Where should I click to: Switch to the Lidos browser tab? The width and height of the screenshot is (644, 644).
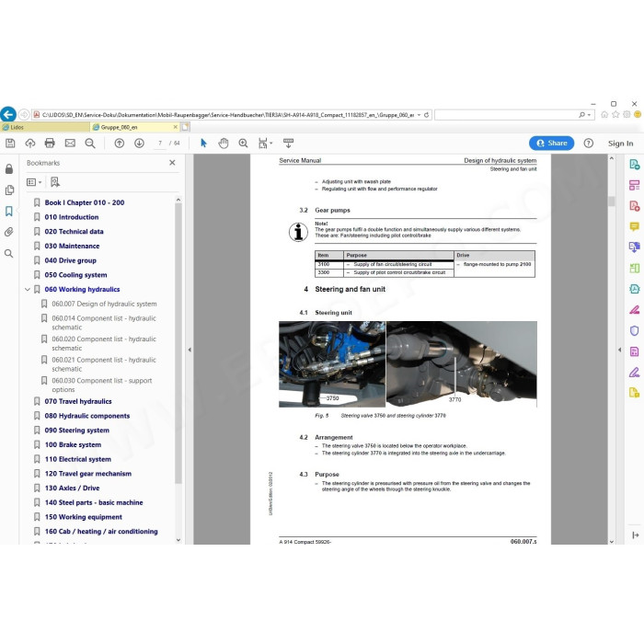(45, 127)
